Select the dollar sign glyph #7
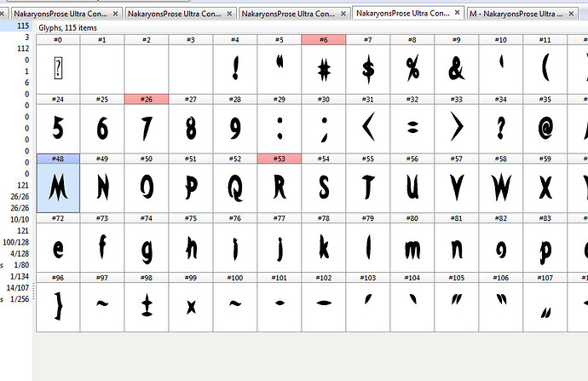This screenshot has height=381, width=588. point(368,69)
